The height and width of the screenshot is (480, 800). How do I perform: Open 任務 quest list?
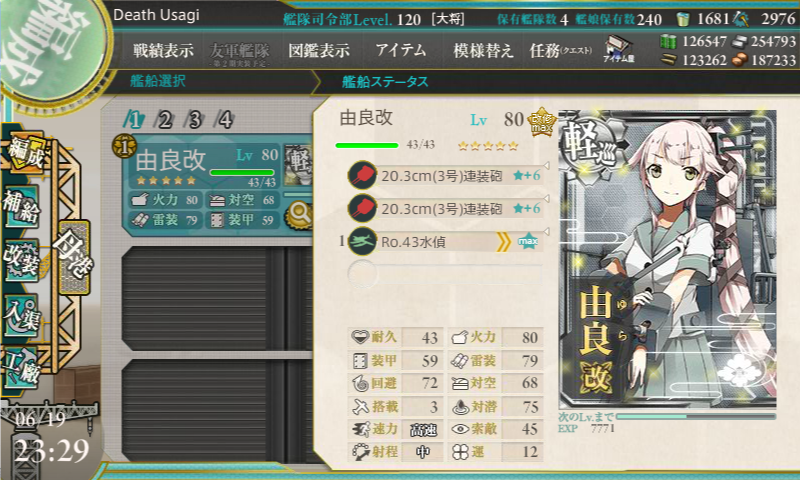561,51
